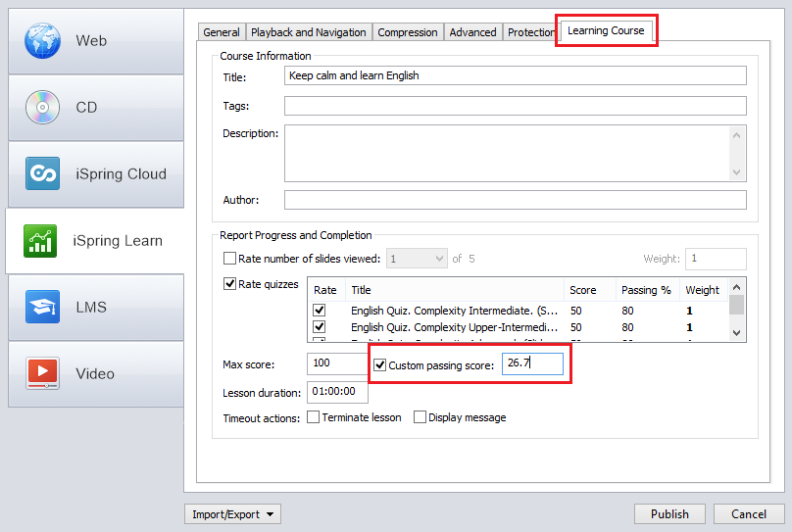Select the iSpring Learn chart icon

tap(40, 241)
